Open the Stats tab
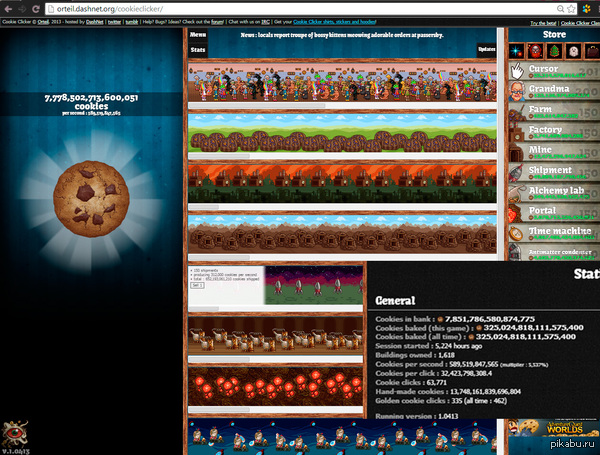Image resolution: width=600 pixels, height=455 pixels. [198, 48]
